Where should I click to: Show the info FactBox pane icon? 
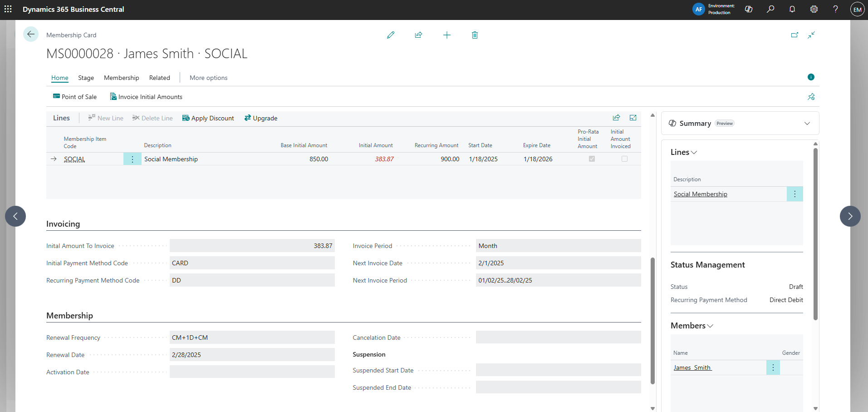811,77
